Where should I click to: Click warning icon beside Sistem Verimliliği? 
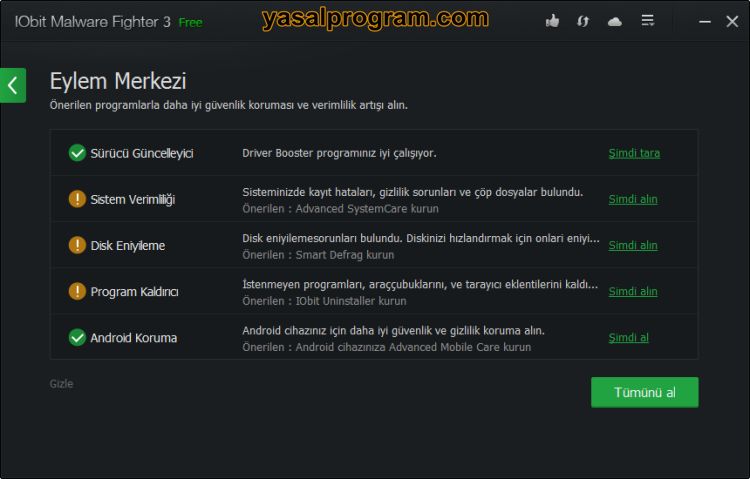[x=77, y=199]
